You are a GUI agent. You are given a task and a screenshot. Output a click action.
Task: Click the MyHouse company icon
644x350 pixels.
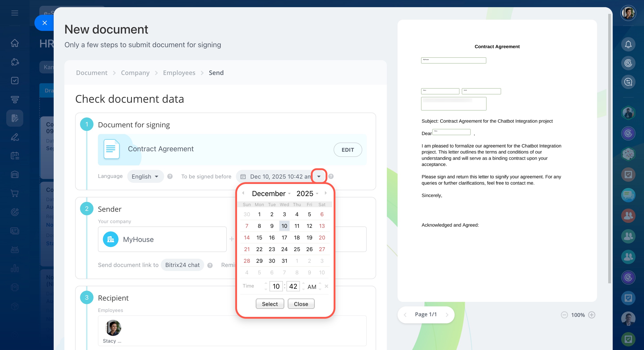[111, 239]
